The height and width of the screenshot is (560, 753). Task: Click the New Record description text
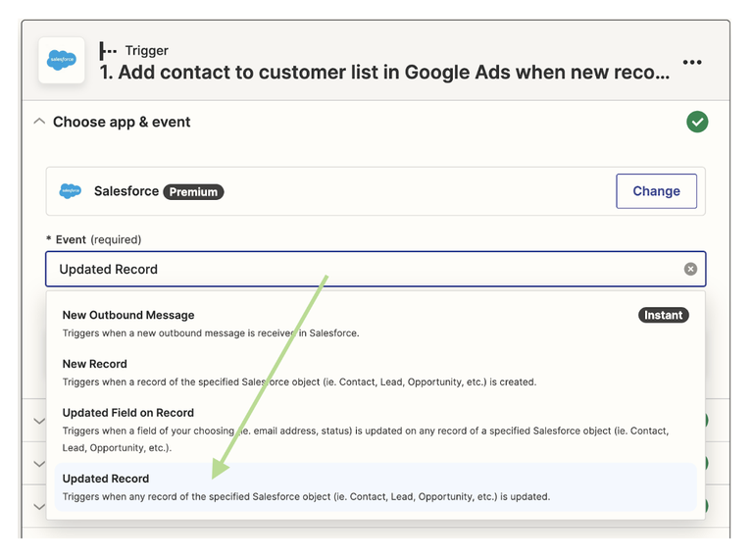(299, 382)
